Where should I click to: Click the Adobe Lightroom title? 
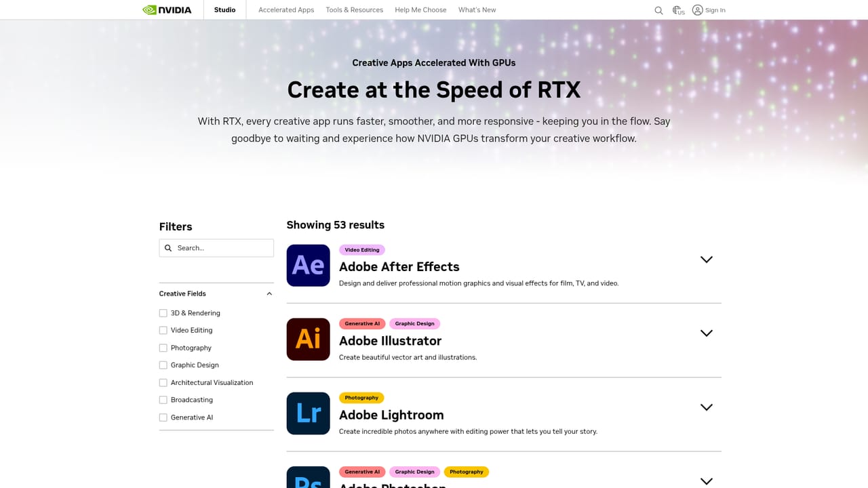(391, 415)
